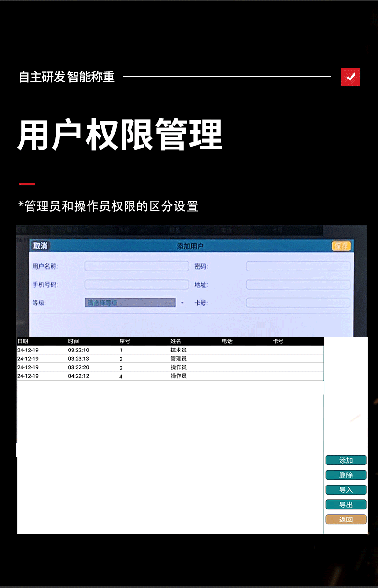Select the 手机号码 entry field
The height and width of the screenshot is (588, 378).
point(137,284)
